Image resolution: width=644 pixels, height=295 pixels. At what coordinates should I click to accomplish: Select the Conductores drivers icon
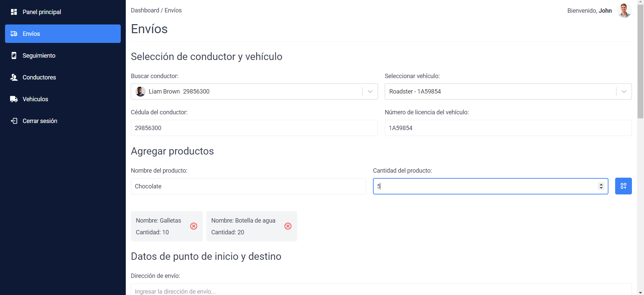[14, 77]
